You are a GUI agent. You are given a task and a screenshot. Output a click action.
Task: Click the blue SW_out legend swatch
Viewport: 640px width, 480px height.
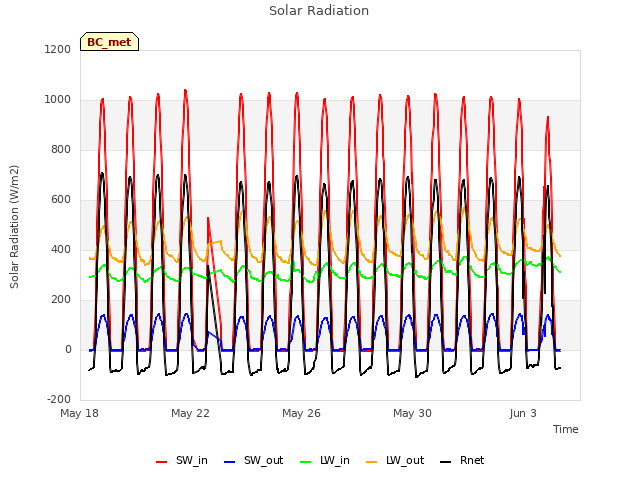[230, 462]
